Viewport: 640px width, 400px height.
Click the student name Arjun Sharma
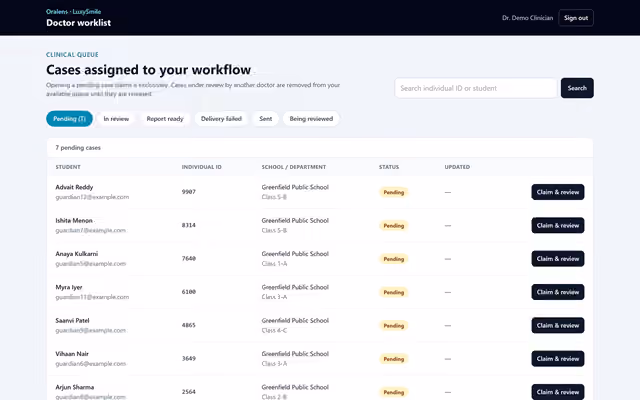[x=75, y=387]
